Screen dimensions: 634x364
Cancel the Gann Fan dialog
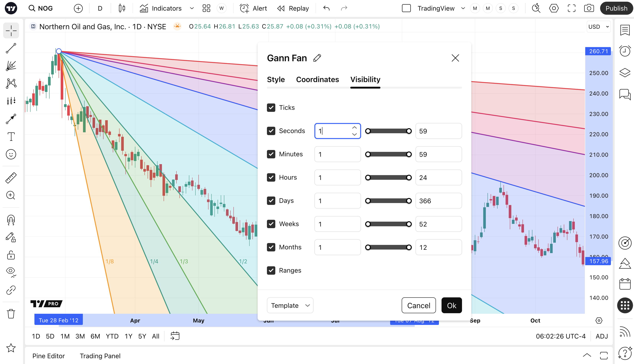coord(418,306)
